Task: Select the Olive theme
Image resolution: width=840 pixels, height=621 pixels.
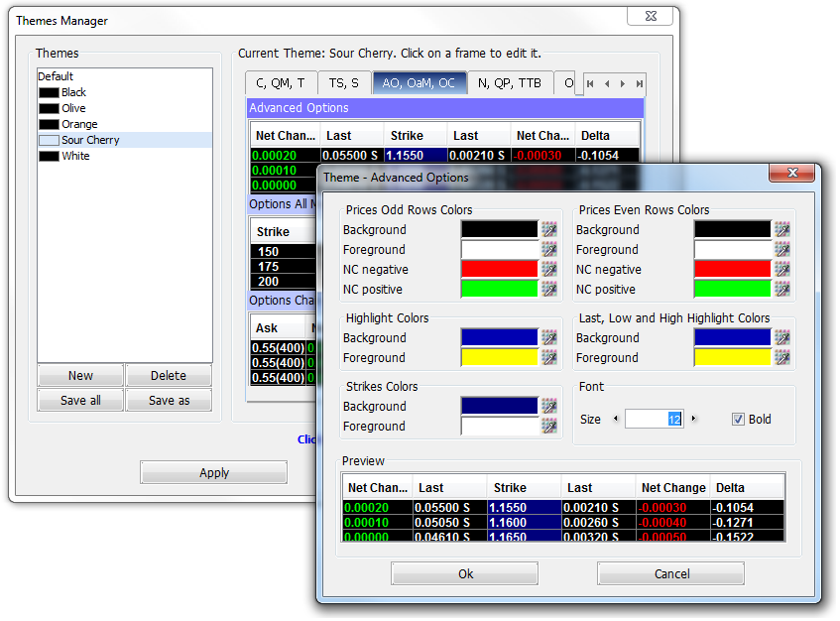Action: (124, 108)
